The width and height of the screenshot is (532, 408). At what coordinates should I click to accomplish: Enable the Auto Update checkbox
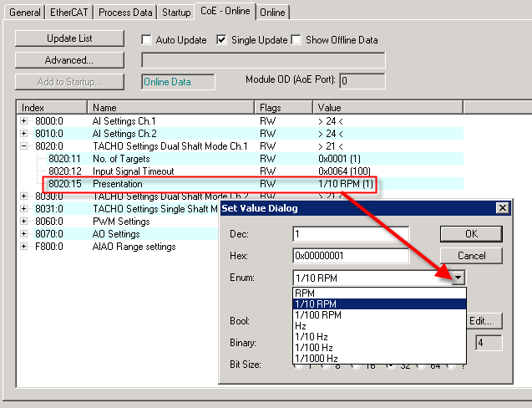tap(147, 40)
